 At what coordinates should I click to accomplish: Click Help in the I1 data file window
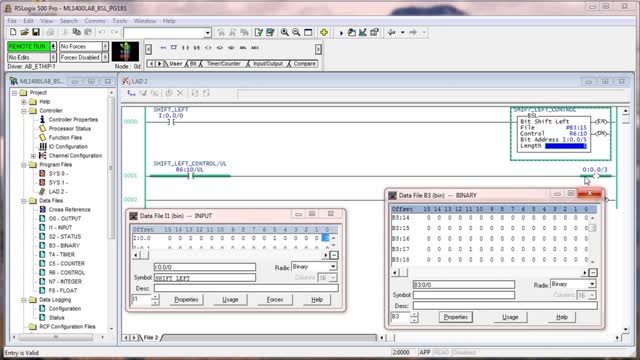pyautogui.click(x=317, y=300)
